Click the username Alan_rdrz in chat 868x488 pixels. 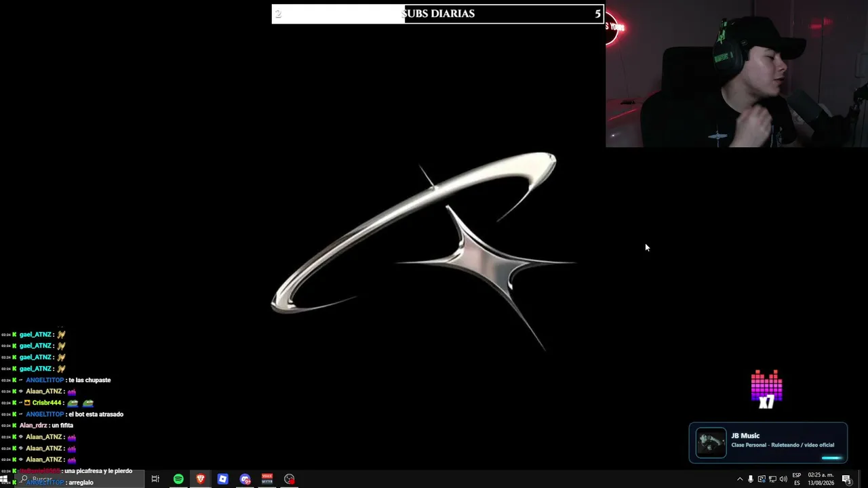click(33, 426)
